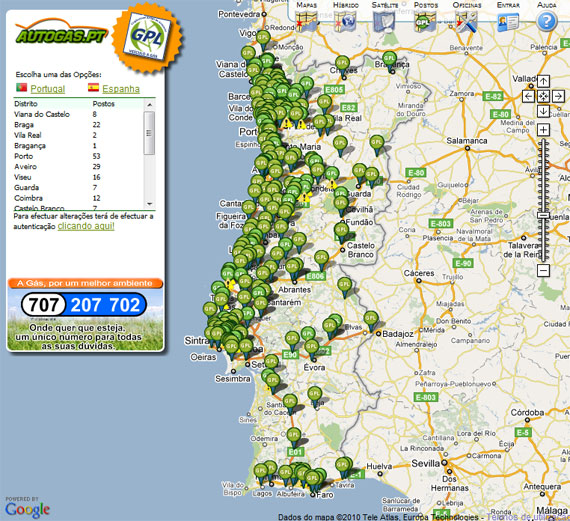Click the Entrar login icon
Image resolution: width=570 pixels, height=521 pixels.
[508, 22]
